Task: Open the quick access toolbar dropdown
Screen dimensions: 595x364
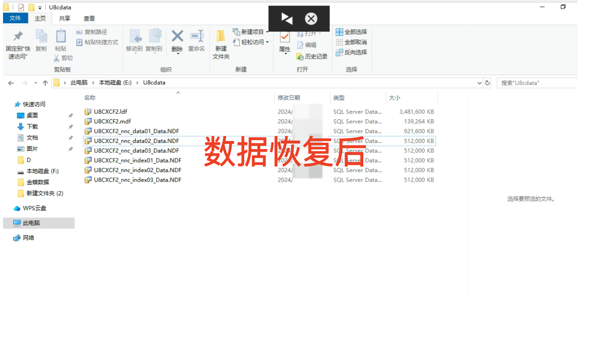Action: [x=40, y=8]
